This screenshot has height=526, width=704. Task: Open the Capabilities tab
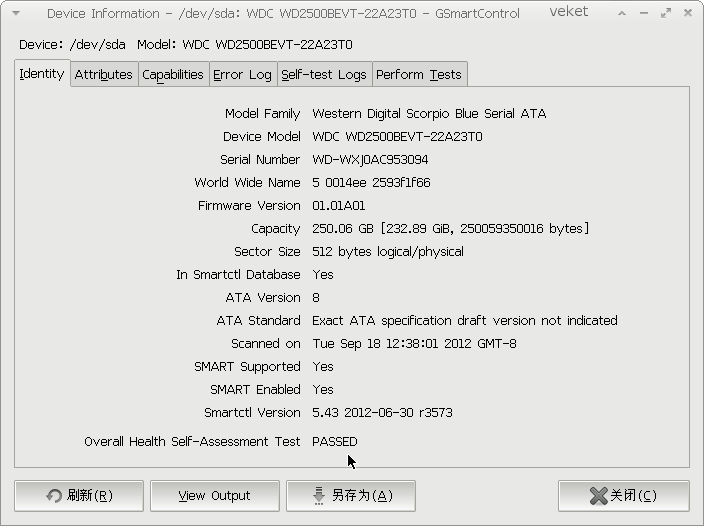pos(173,74)
